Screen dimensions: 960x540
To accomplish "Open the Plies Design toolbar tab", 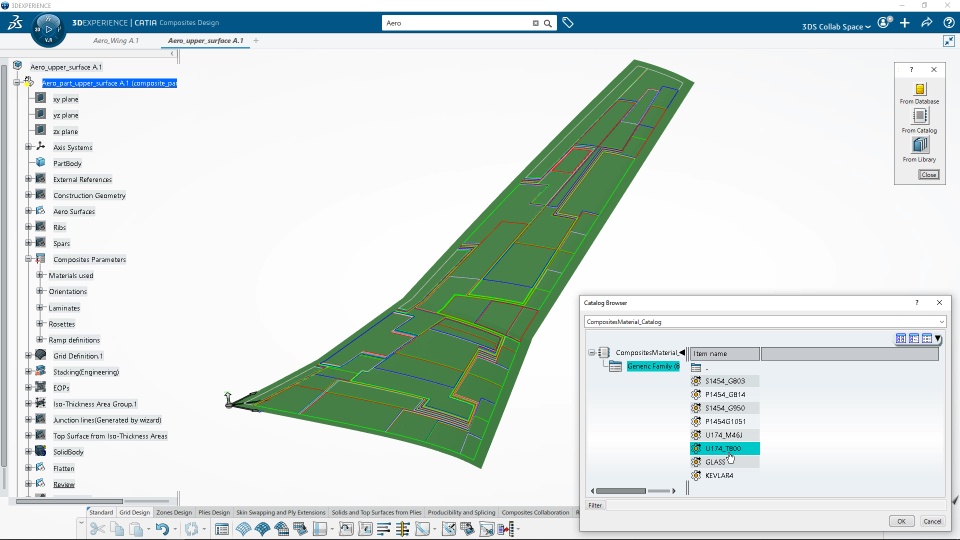I will click(x=214, y=512).
